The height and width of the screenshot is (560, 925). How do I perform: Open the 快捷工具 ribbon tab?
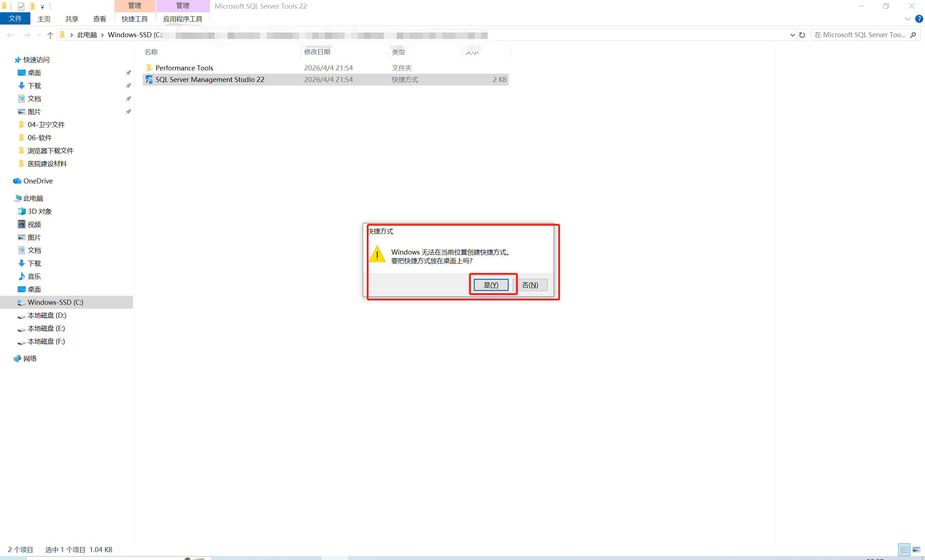pos(134,19)
